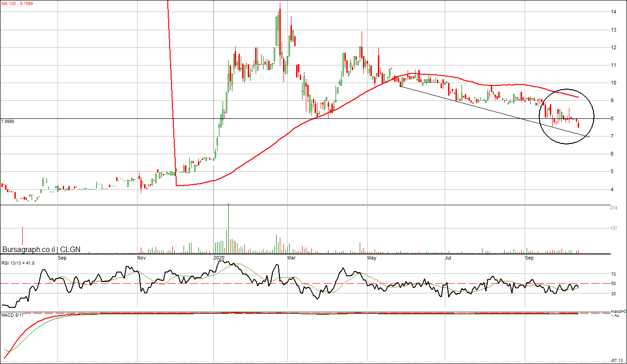Click the 12 price axis value
The image size is (627, 364).
pyautogui.click(x=614, y=47)
